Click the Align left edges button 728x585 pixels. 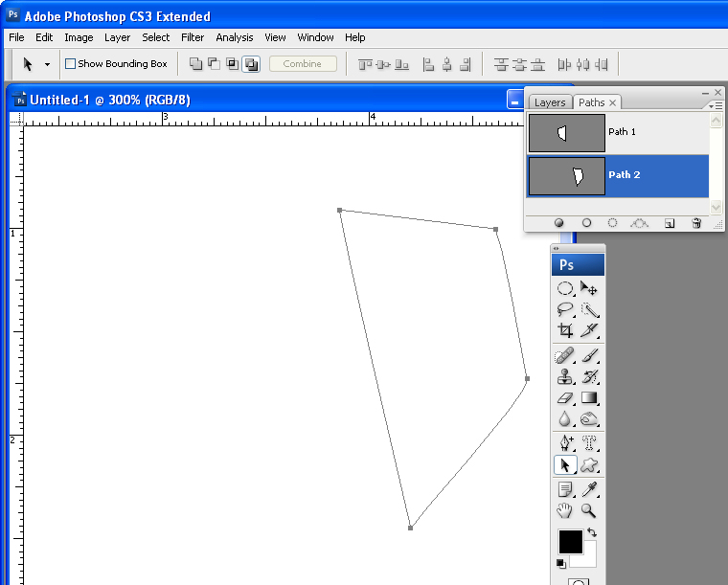428,64
